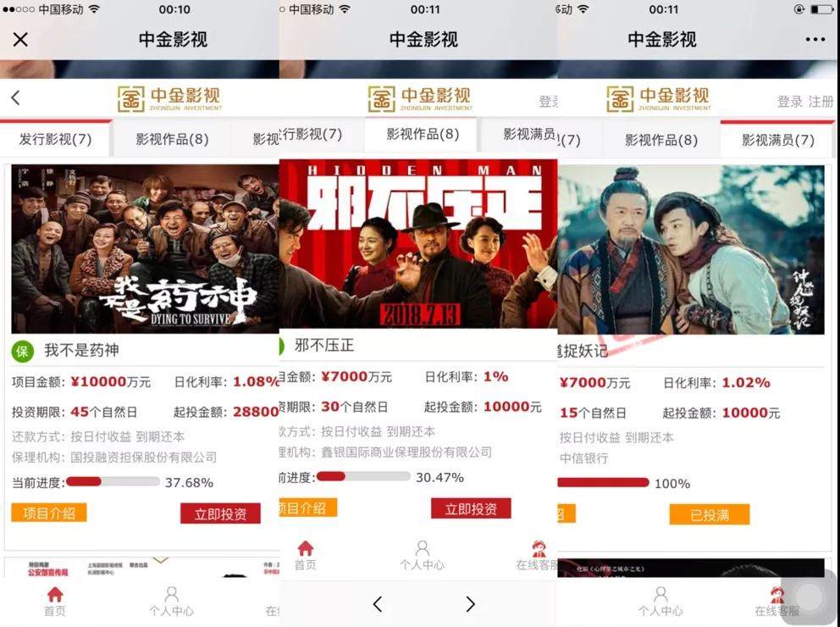840x627 pixels.
Task: Tap the green 保 guarantee badge
Action: pyautogui.click(x=23, y=352)
